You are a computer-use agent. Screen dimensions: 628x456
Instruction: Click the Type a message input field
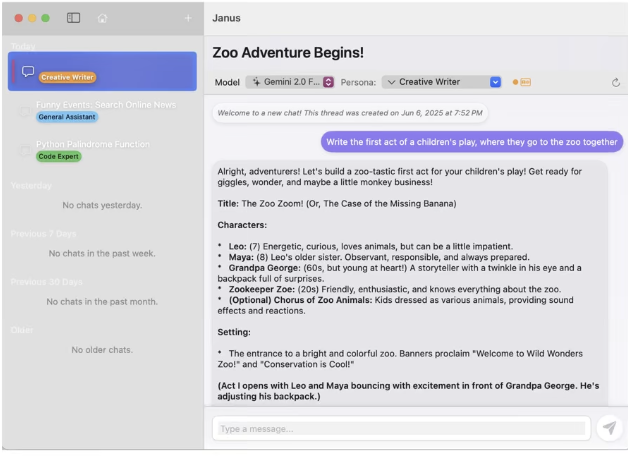pos(400,429)
